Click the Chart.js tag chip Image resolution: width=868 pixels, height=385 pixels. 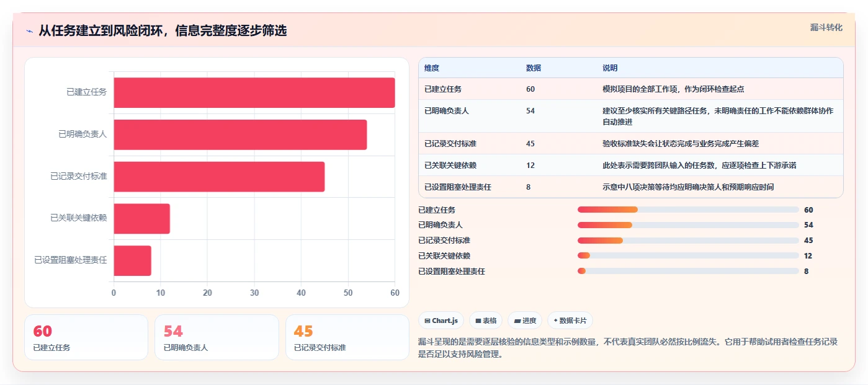pyautogui.click(x=442, y=321)
